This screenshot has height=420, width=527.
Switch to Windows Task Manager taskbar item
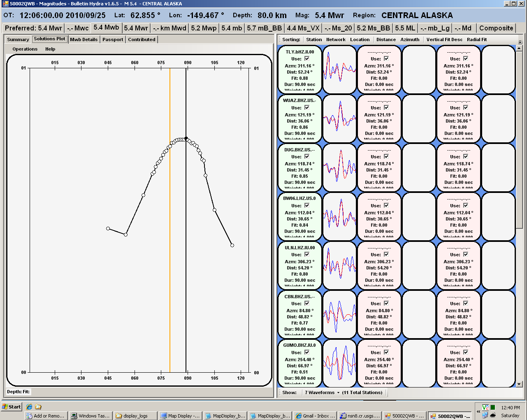[91, 416]
